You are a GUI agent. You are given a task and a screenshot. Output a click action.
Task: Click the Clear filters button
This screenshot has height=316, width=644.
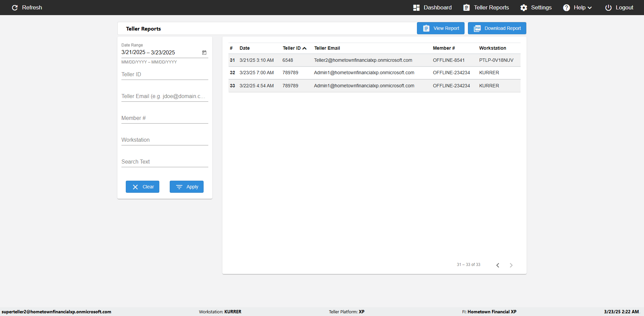(x=143, y=187)
